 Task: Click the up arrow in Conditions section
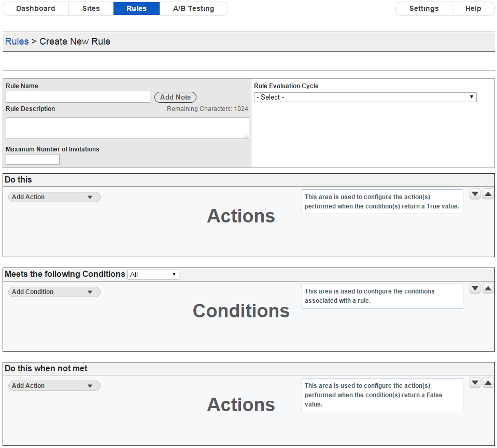click(x=488, y=288)
